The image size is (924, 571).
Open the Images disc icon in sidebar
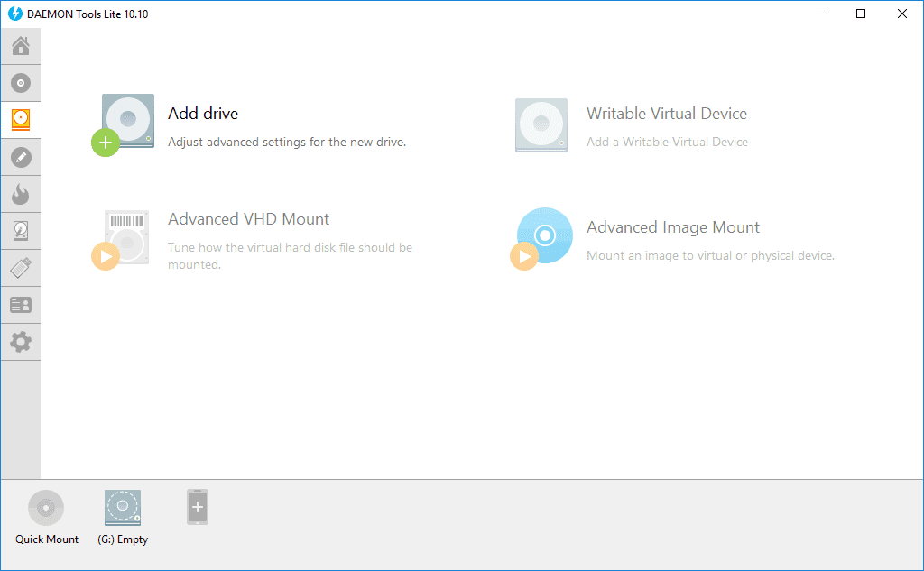click(x=21, y=83)
